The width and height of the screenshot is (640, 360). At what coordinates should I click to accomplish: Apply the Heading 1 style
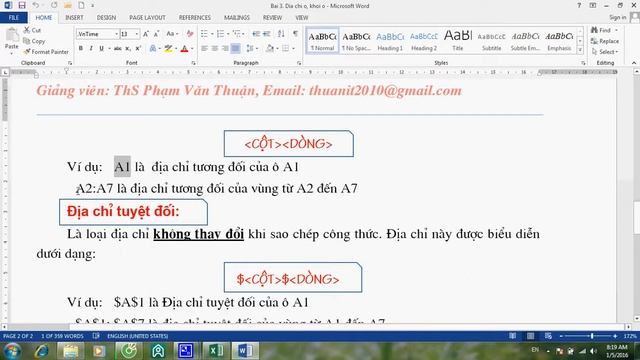(390, 41)
